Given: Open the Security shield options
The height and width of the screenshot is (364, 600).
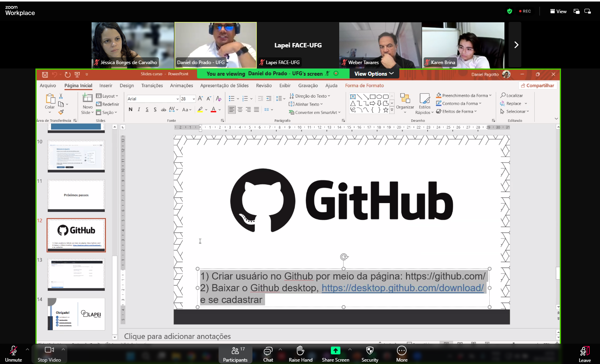Looking at the screenshot, I should [x=369, y=354].
